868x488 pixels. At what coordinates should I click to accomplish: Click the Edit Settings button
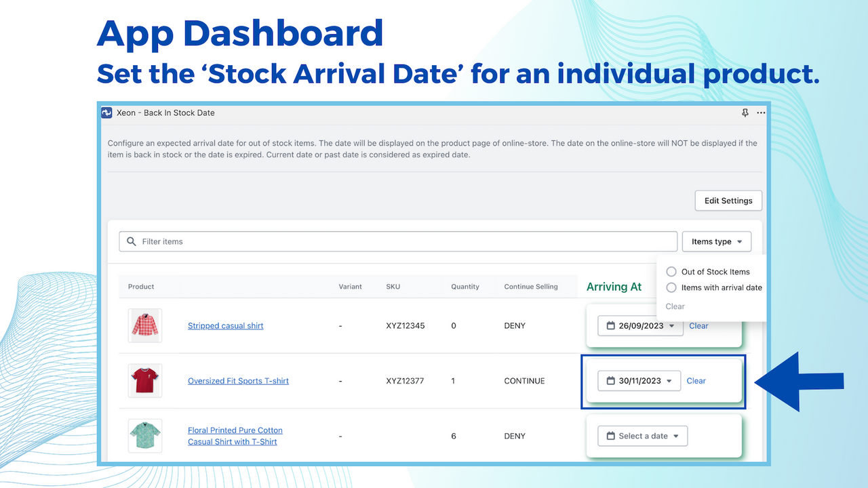tap(728, 201)
